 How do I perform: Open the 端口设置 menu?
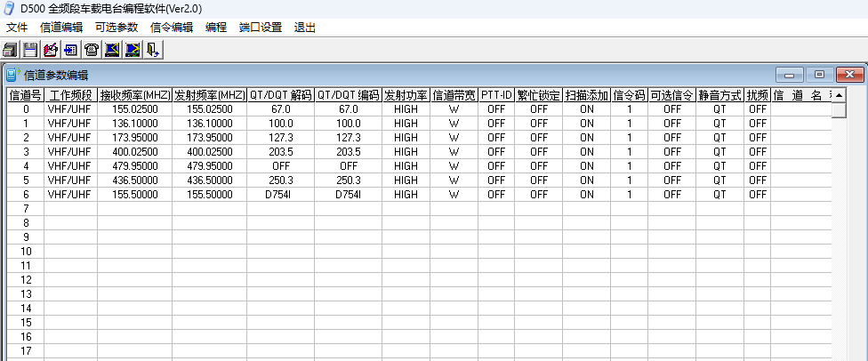point(261,27)
